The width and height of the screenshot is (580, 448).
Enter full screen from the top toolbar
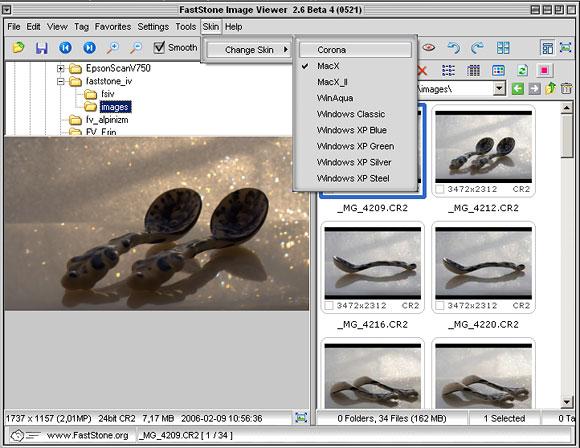coord(566,48)
